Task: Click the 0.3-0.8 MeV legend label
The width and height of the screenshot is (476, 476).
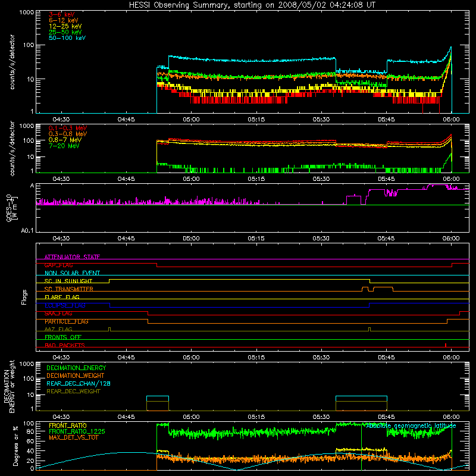Action: [x=68, y=134]
